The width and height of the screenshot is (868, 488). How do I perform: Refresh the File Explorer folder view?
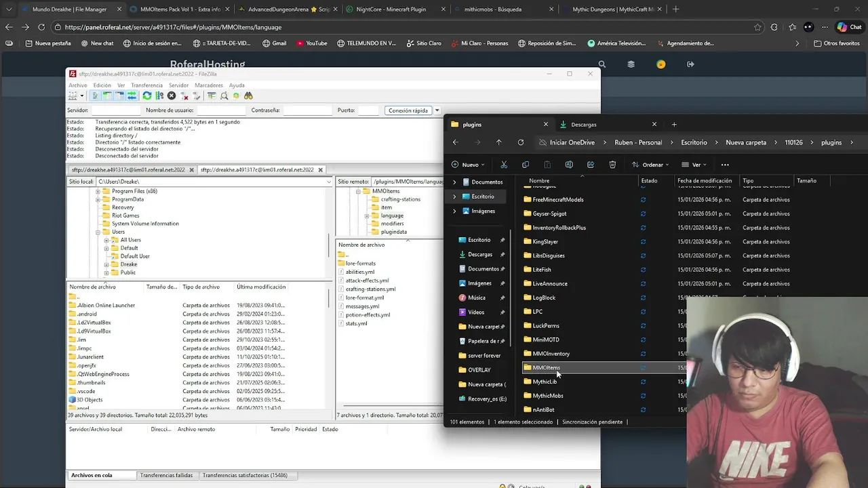pyautogui.click(x=521, y=142)
